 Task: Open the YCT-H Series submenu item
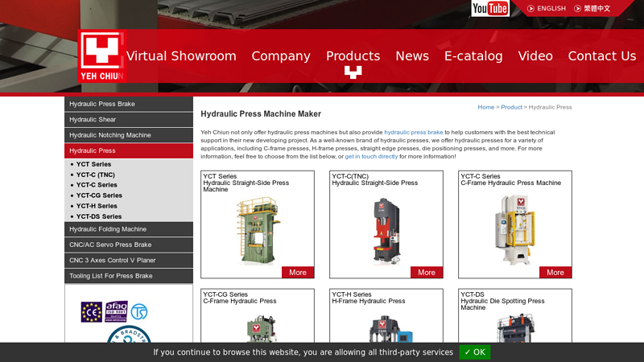pyautogui.click(x=97, y=206)
